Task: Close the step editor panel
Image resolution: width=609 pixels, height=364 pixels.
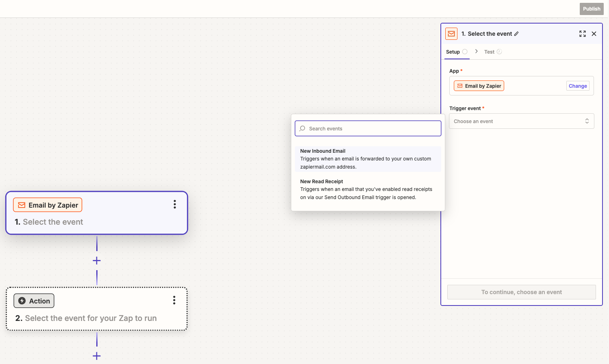Action: [594, 34]
